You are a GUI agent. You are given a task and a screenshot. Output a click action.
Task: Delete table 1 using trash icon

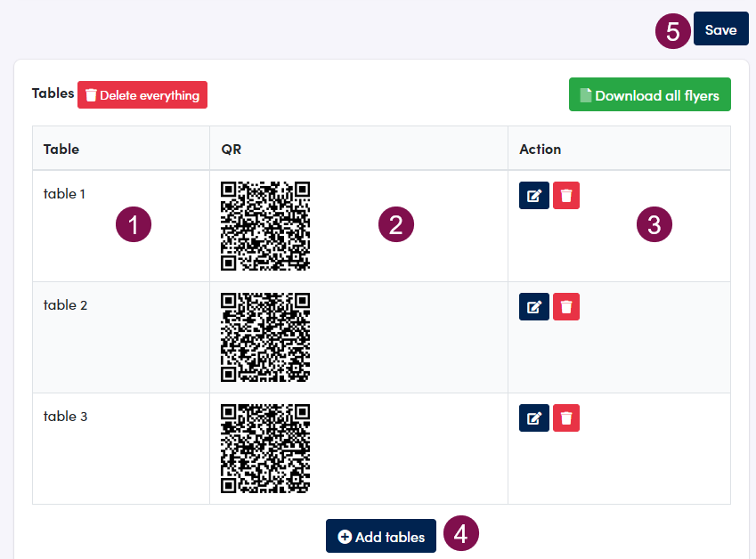[x=566, y=196]
